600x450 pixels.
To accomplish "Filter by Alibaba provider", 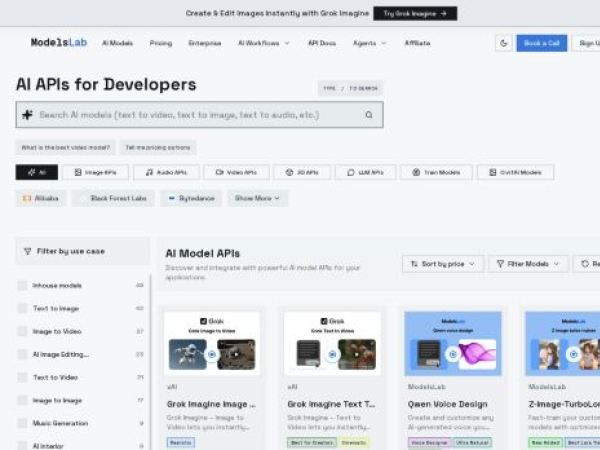I will pyautogui.click(x=41, y=198).
